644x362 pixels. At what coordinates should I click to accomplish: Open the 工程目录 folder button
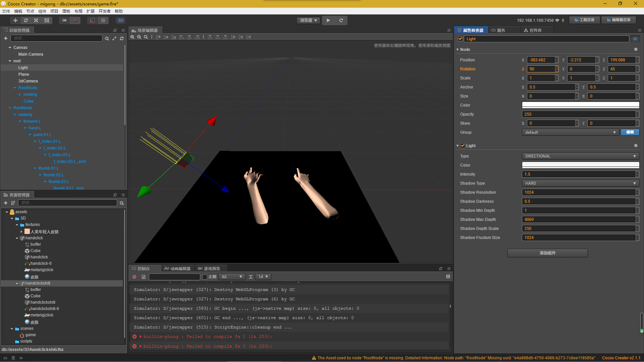585,20
